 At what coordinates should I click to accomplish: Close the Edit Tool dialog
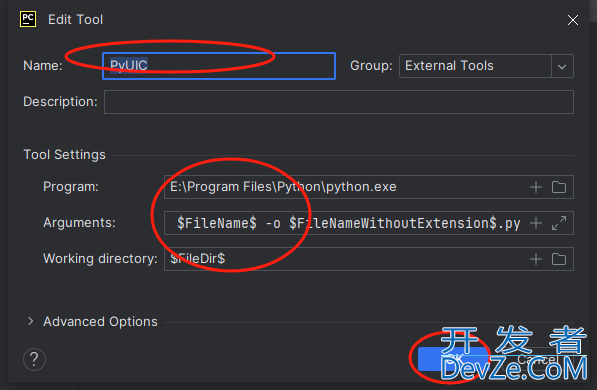coord(573,20)
